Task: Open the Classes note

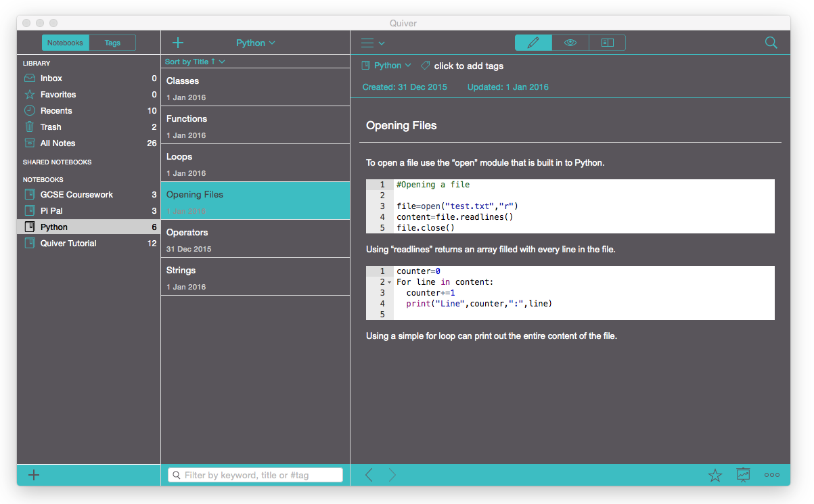Action: (255, 87)
